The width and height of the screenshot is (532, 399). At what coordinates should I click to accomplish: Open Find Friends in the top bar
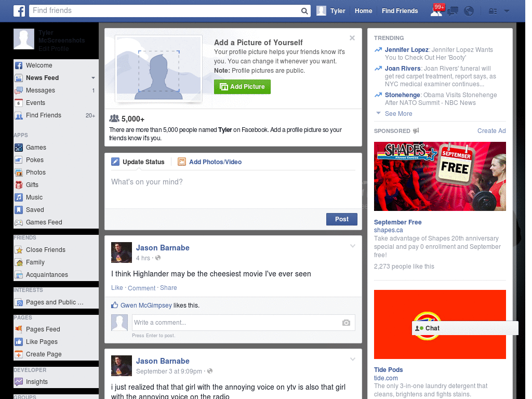(x=400, y=11)
